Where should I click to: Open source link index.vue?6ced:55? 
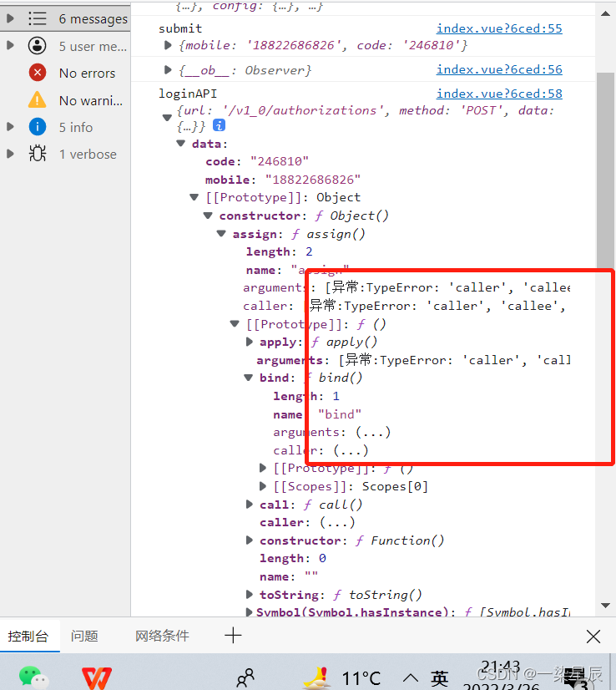click(x=499, y=28)
